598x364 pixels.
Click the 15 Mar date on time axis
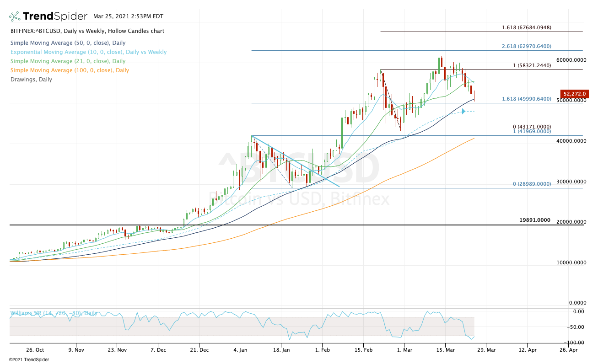tap(445, 350)
